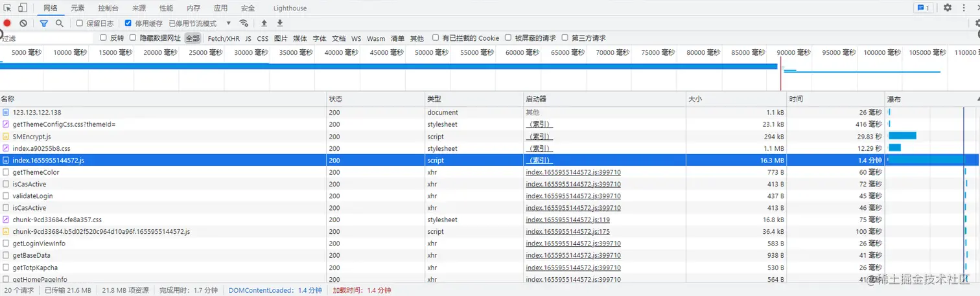The width and height of the screenshot is (980, 296).
Task: Open the issues counter badge showing 1
Action: point(923,8)
